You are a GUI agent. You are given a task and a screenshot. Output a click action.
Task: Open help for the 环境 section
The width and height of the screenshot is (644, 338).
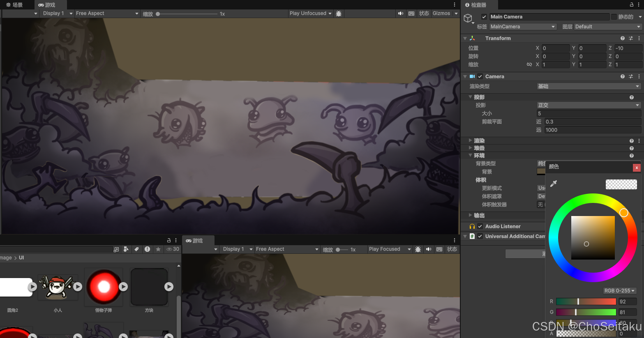632,156
